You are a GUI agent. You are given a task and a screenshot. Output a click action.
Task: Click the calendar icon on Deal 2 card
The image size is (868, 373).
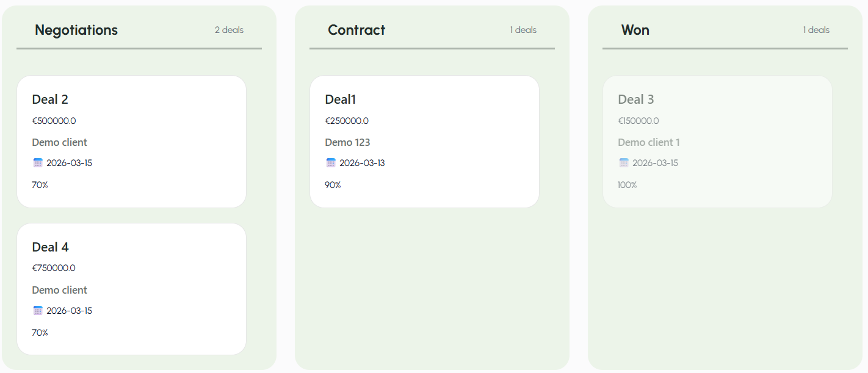click(38, 163)
